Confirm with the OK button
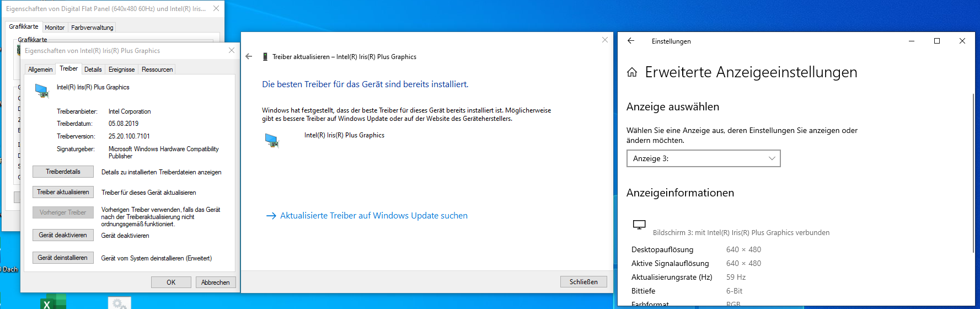Viewport: 980px width, 309px height. [x=171, y=282]
